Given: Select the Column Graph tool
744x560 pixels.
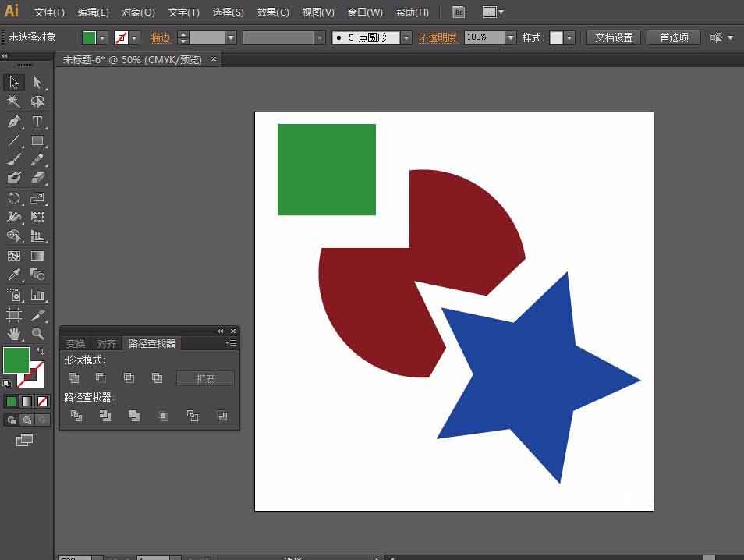Looking at the screenshot, I should [37, 295].
